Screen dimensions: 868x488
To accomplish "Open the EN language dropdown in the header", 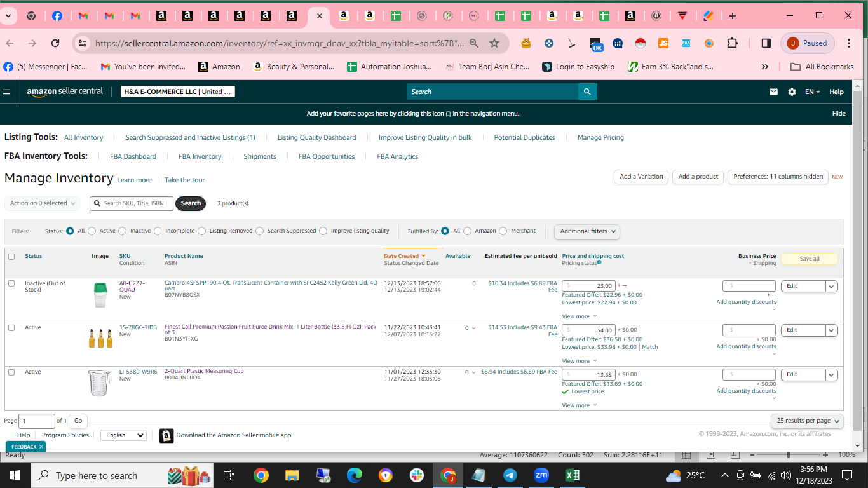I will pos(812,91).
